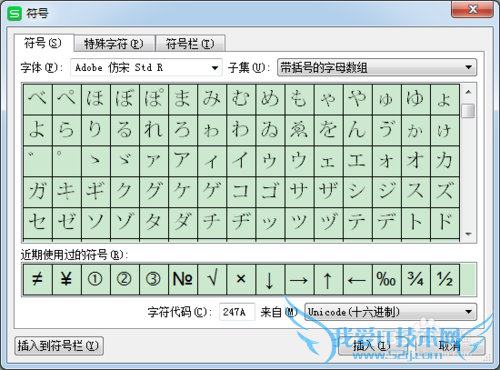Pick the recent circled number ③
This screenshot has width=500, height=370.
point(154,279)
